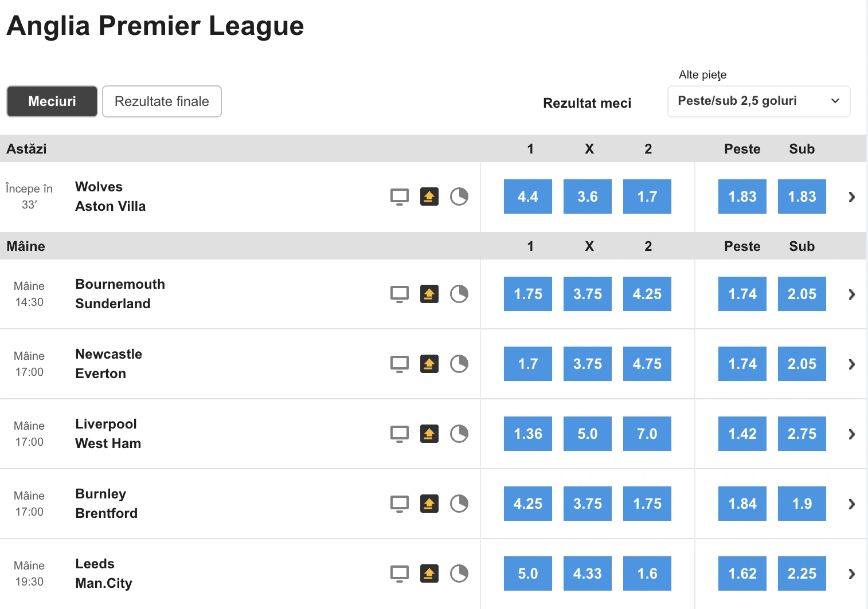This screenshot has height=609, width=868.
Task: Open the statistics pie icon for Wolves match
Action: point(459,197)
